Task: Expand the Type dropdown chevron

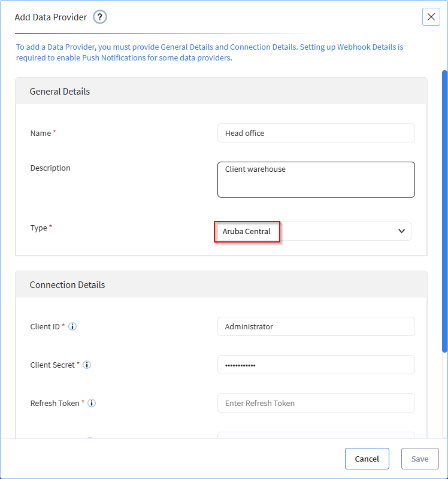Action: coord(401,231)
